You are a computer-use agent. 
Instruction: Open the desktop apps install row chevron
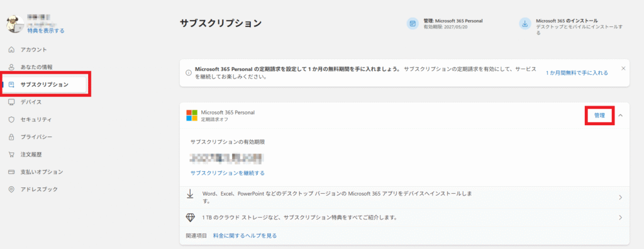point(621,197)
